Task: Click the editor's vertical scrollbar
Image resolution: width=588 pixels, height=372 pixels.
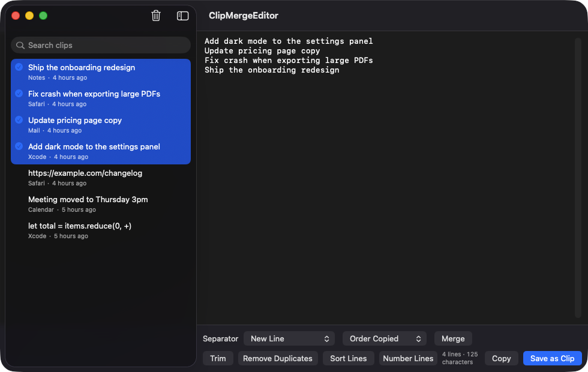Action: (x=578, y=178)
